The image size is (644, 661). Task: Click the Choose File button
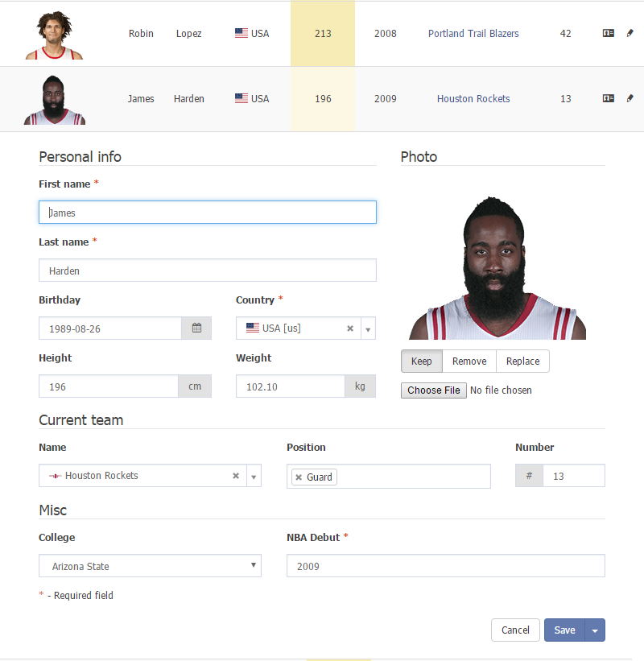[434, 390]
